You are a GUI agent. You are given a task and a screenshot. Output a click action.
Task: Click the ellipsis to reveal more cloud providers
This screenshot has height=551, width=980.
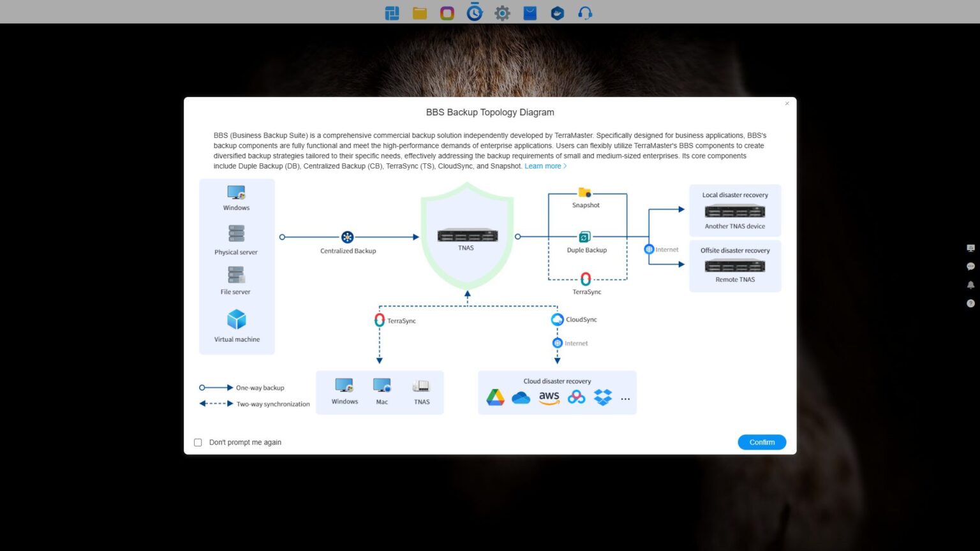[x=625, y=399]
